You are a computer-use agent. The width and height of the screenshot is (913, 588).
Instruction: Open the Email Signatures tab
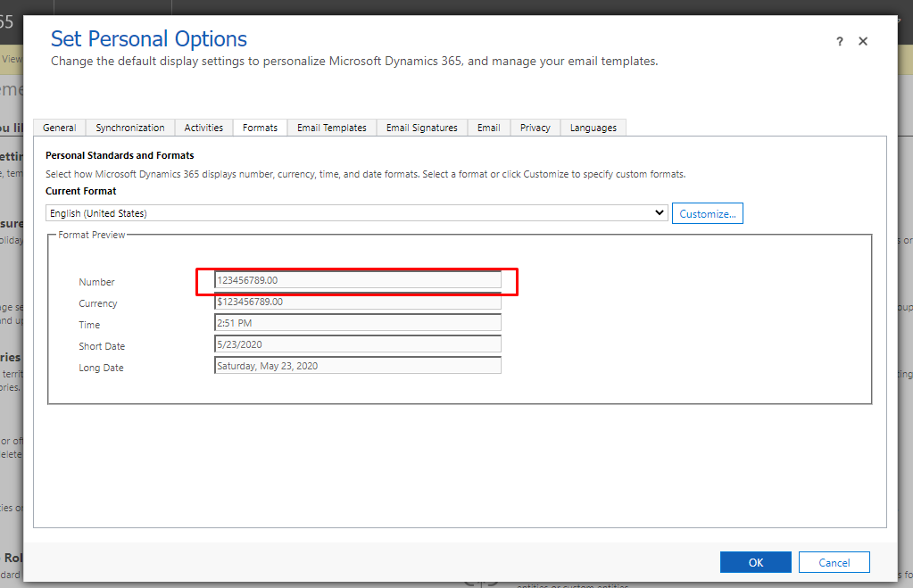422,128
